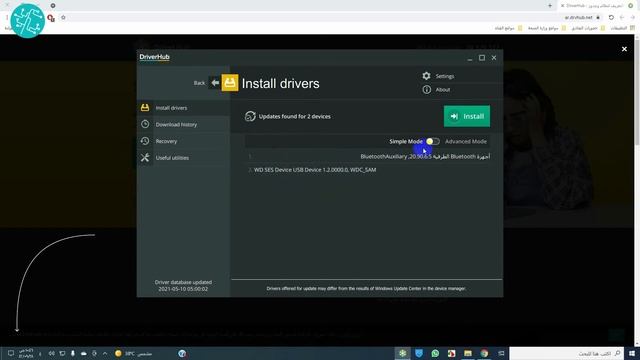The height and width of the screenshot is (360, 640).
Task: Click the volume speaker tray icon
Action: [x=52, y=353]
